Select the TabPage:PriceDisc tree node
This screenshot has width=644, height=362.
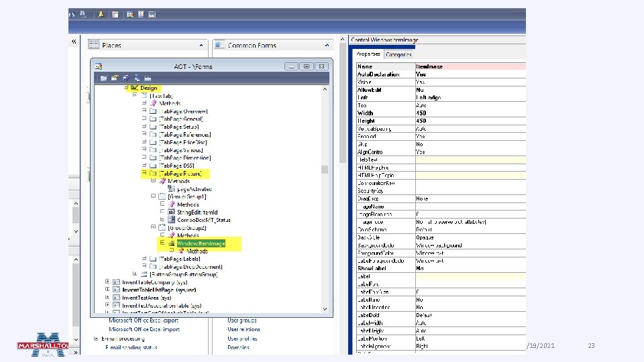click(x=183, y=142)
